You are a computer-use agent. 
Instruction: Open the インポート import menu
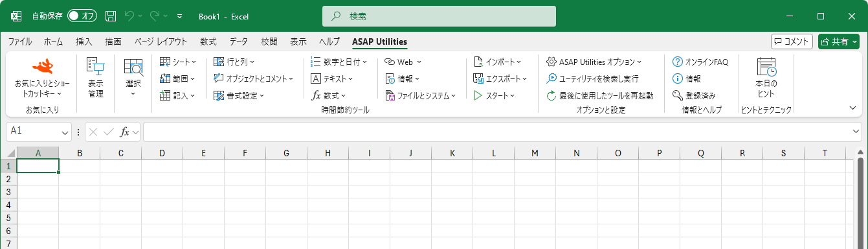pos(497,62)
